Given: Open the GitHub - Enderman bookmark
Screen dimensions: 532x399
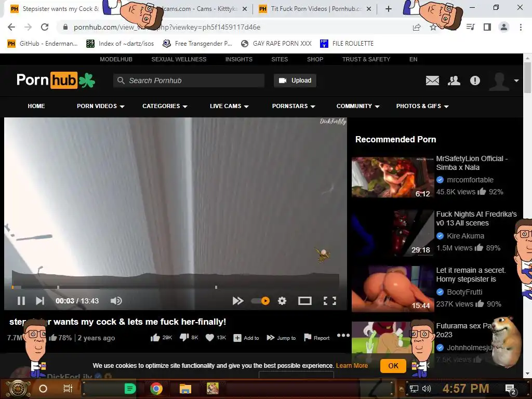Looking at the screenshot, I should coord(43,44).
